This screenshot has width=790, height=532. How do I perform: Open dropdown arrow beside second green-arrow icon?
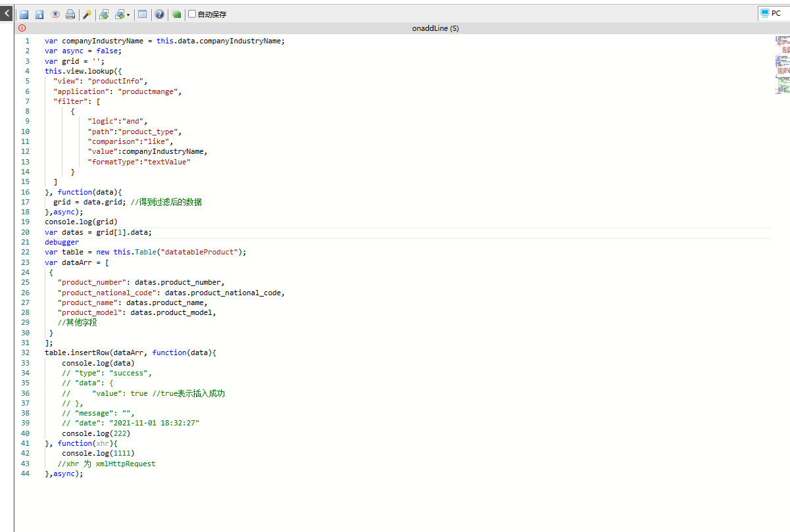pyautogui.click(x=128, y=14)
